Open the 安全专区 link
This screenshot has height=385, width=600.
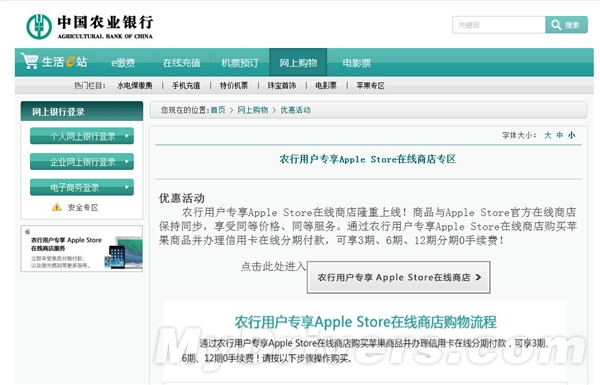click(x=83, y=207)
